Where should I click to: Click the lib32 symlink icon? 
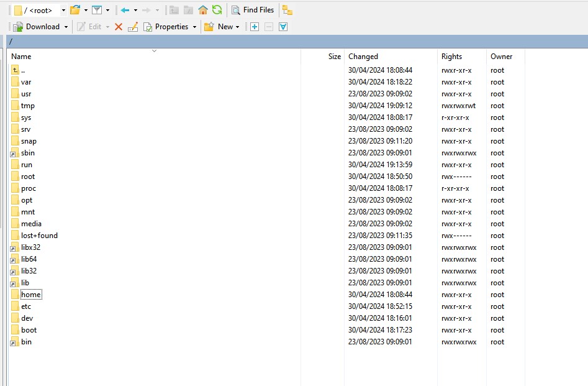click(x=15, y=271)
